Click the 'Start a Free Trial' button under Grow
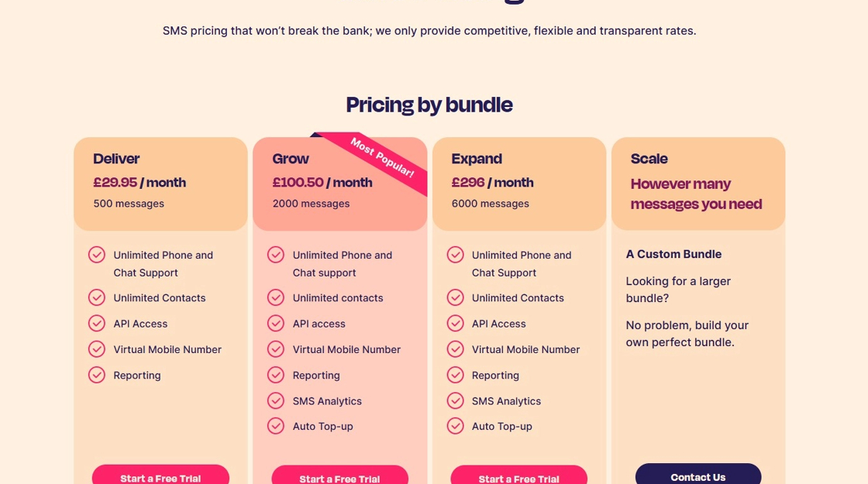 pyautogui.click(x=339, y=477)
